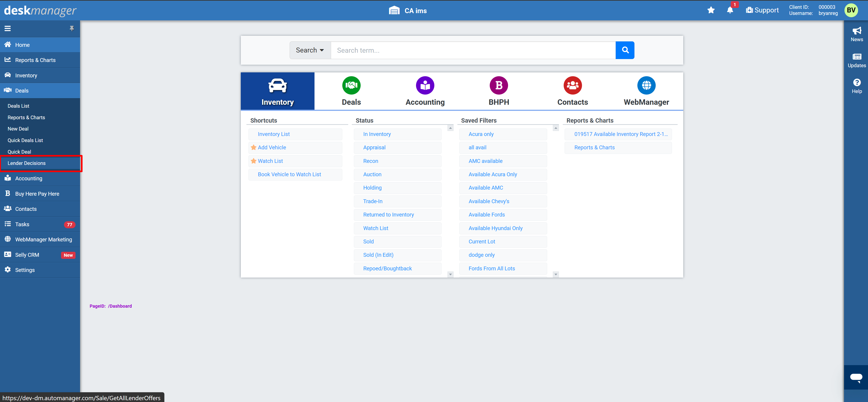Collapse the Deals sidebar section

point(40,91)
